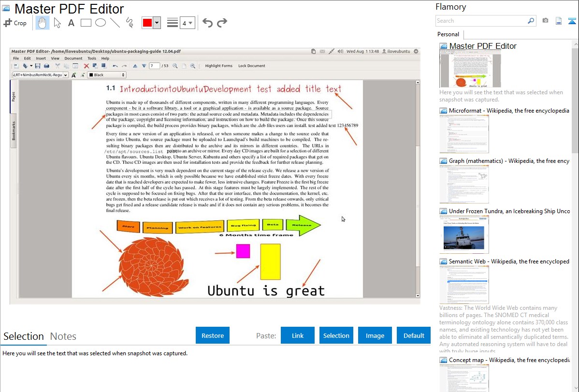Viewport: 579px width, 392px height.
Task: Choose the arrow pointer tool
Action: click(57, 23)
